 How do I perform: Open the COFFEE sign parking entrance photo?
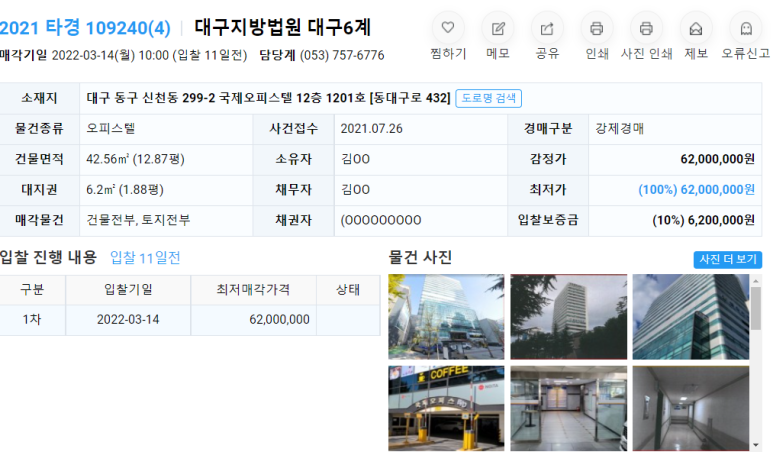pos(446,408)
